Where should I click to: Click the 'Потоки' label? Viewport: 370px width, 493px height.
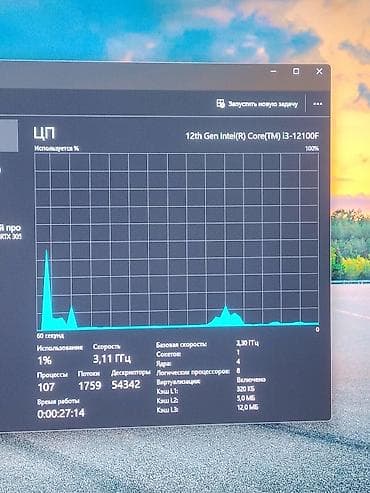(x=89, y=374)
